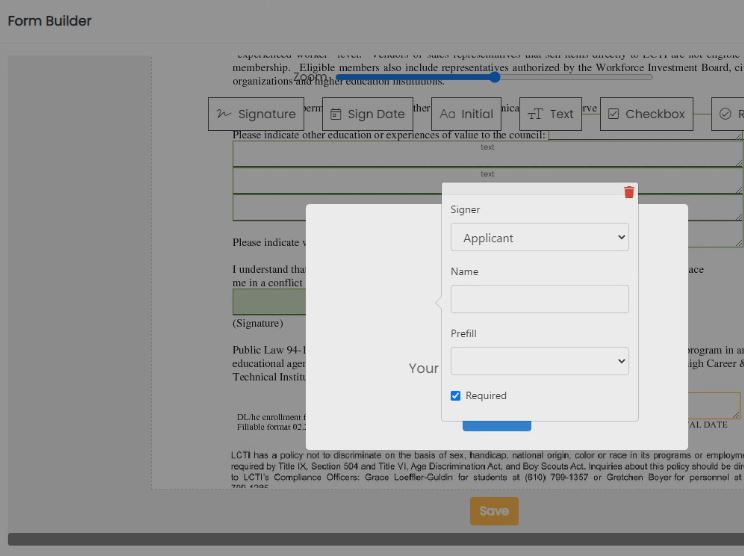Select the Signature field tool

pyautogui.click(x=257, y=114)
